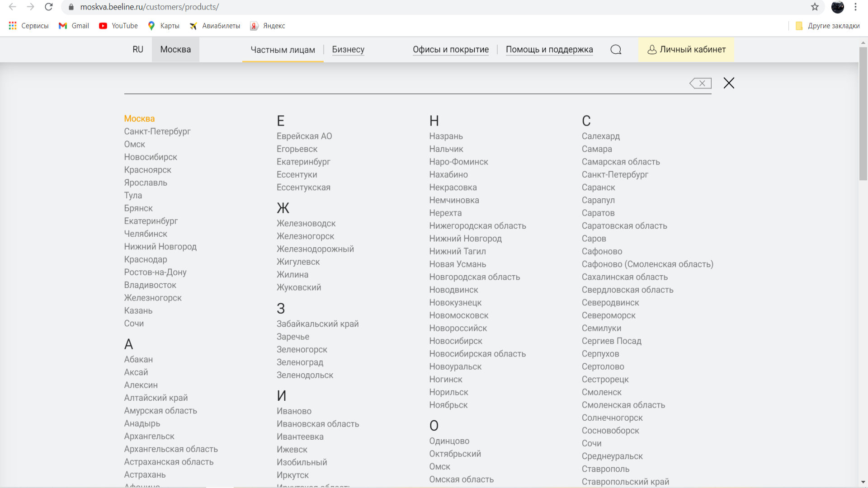Select highlighted Москва in popular cities
Viewport: 868px width, 488px height.
pyautogui.click(x=139, y=118)
